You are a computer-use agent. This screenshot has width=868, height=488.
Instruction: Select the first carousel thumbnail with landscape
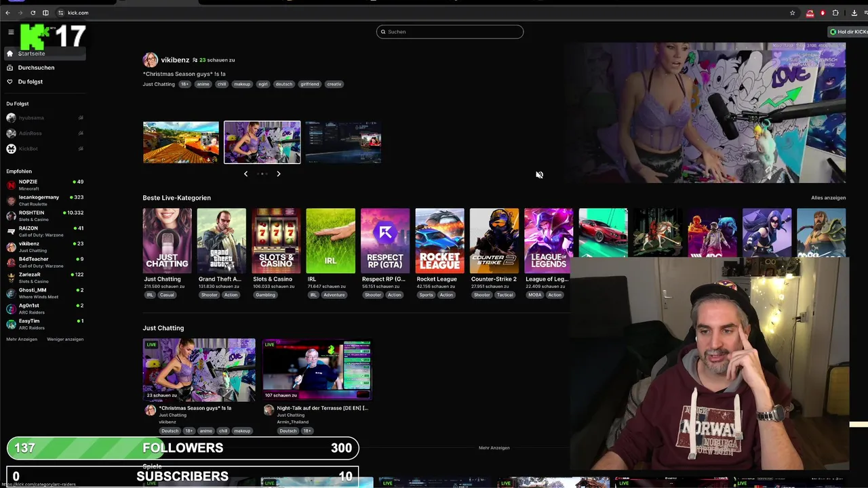point(181,142)
